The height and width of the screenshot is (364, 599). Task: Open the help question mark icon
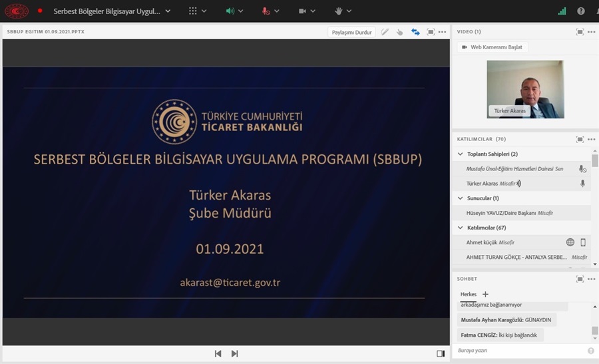(x=581, y=11)
